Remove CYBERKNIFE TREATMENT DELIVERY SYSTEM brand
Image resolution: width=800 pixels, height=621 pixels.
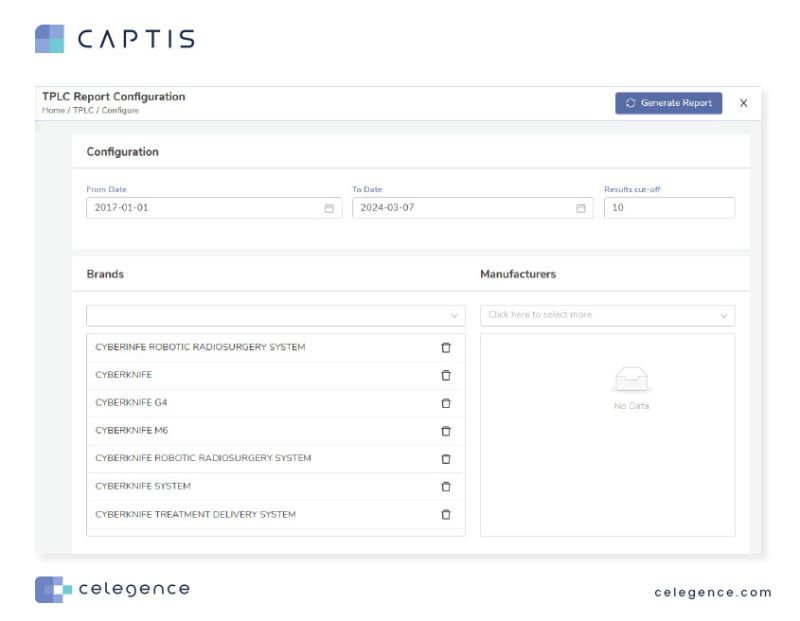point(446,514)
